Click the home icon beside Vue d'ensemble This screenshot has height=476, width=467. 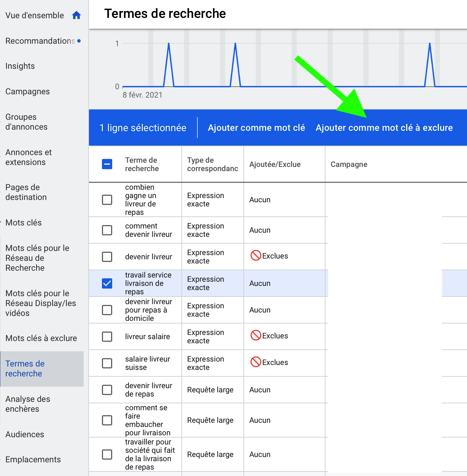point(76,15)
